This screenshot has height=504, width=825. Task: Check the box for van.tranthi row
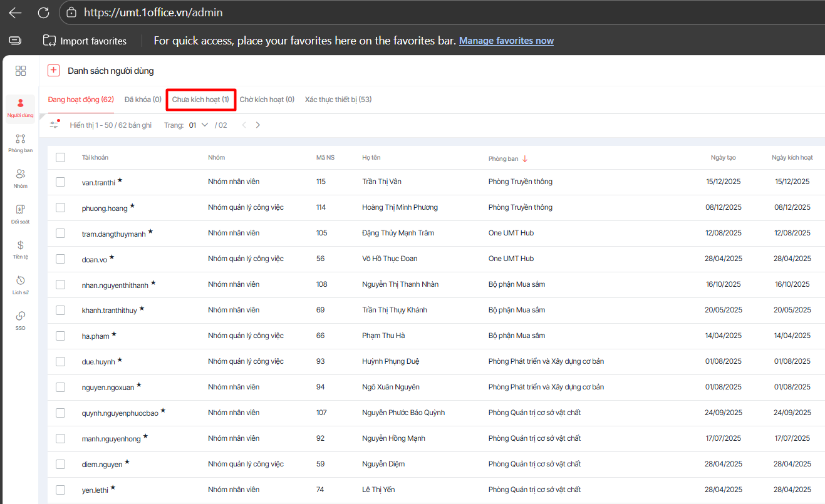(60, 182)
